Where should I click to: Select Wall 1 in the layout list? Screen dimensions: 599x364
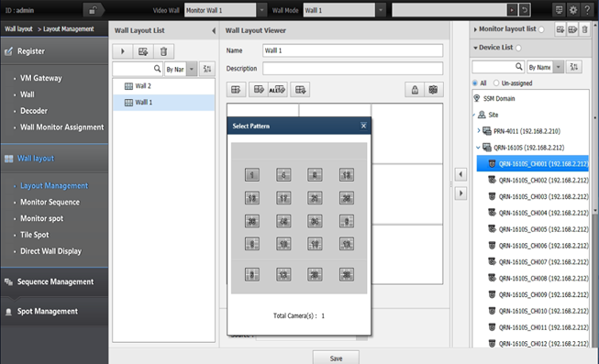tap(163, 103)
